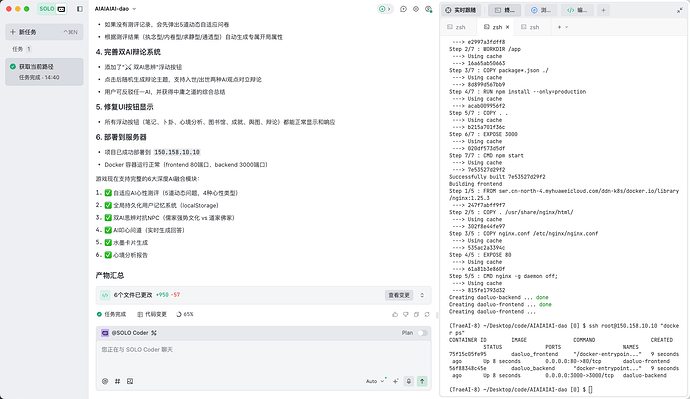Click green check beside 水墨卡片生成
The height and width of the screenshot is (399, 690).
coord(108,242)
